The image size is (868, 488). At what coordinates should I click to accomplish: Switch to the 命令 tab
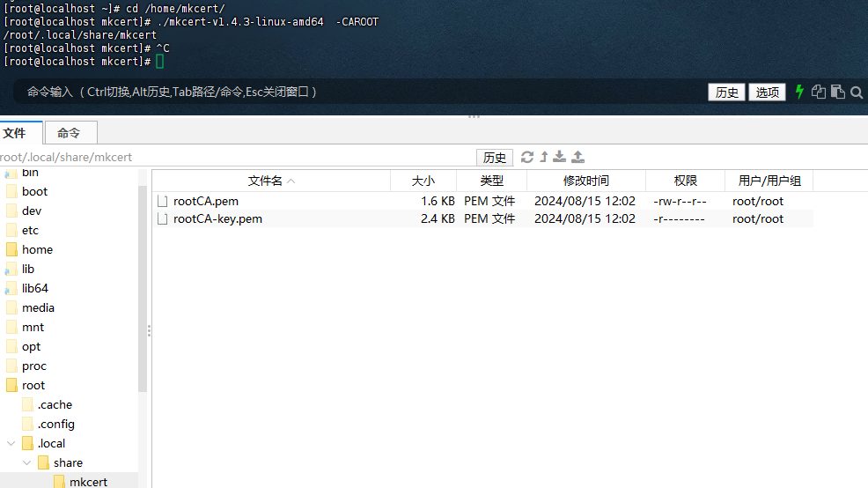click(69, 133)
